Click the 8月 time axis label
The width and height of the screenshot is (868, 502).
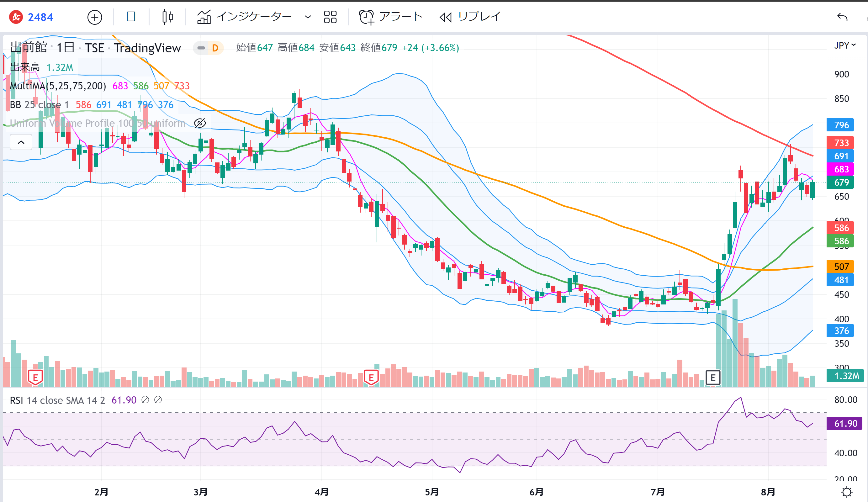pyautogui.click(x=768, y=492)
